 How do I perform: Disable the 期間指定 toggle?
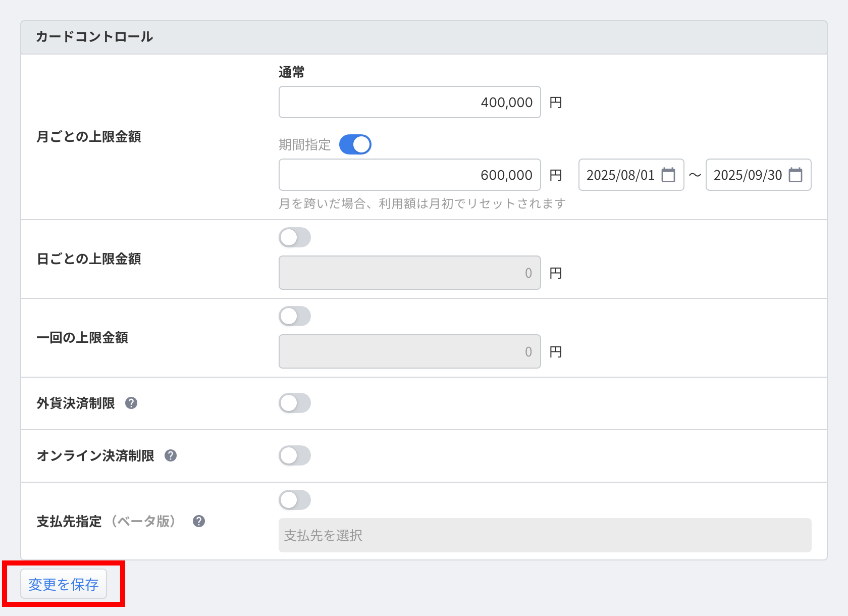pyautogui.click(x=355, y=144)
